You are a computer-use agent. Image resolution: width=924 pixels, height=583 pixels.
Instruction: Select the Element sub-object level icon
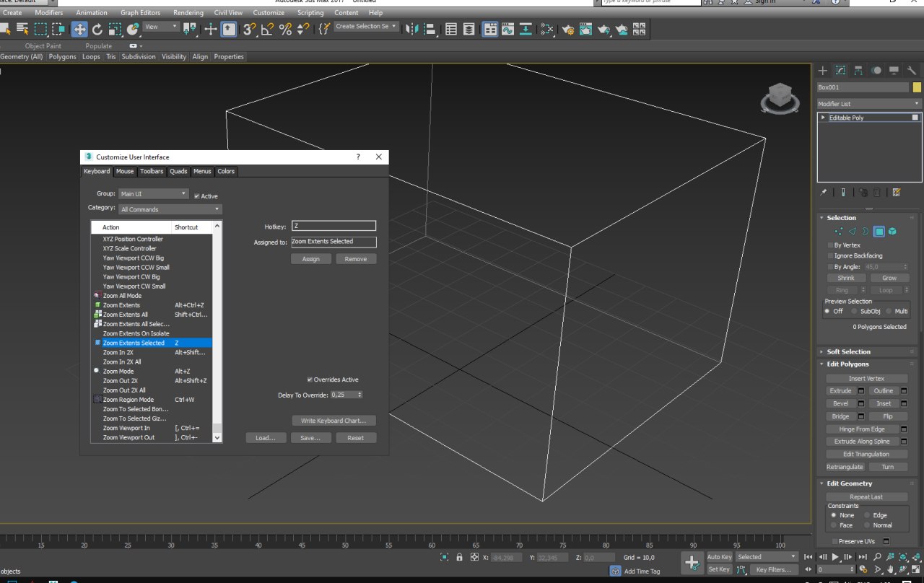tap(893, 232)
